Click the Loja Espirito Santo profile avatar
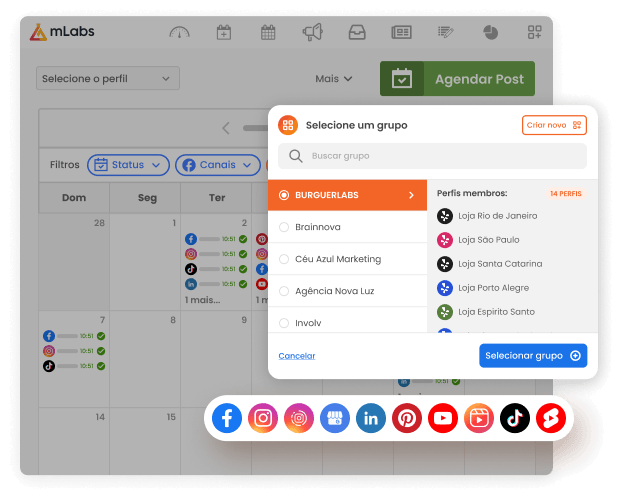Viewport: 618px width, 500px height. pyautogui.click(x=445, y=312)
